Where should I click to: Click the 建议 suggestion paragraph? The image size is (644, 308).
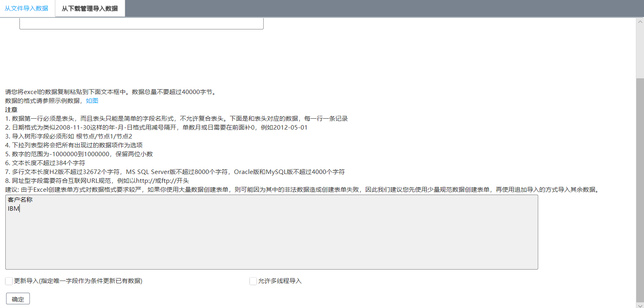coord(303,190)
